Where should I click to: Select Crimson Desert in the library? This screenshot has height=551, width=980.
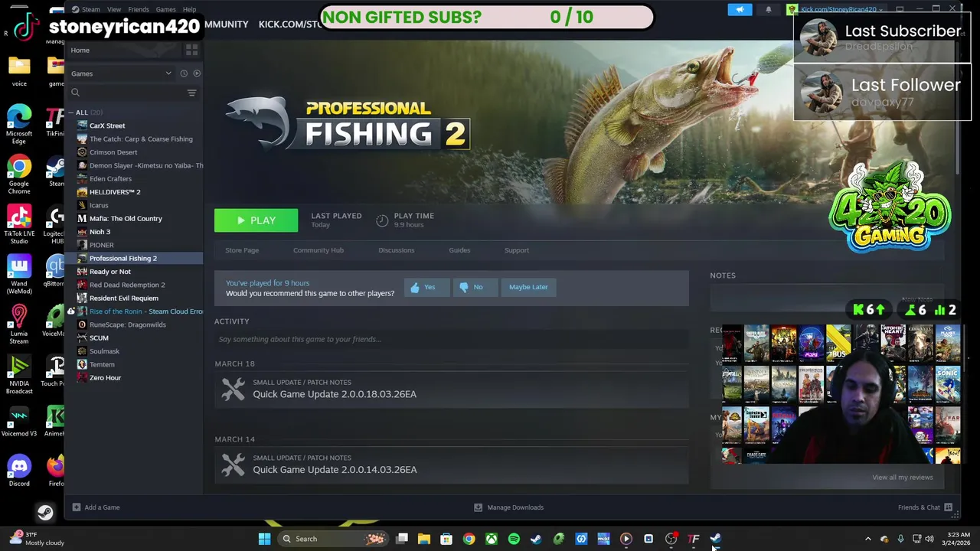[113, 152]
